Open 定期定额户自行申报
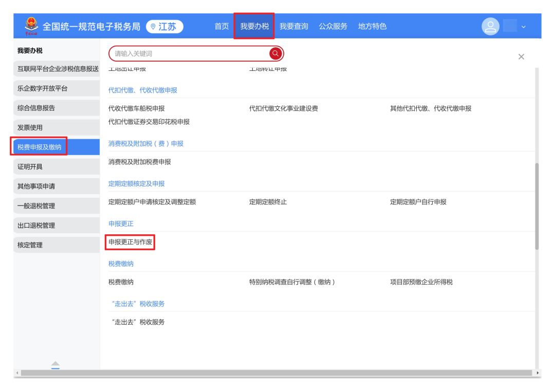The width and height of the screenshot is (555, 392). 418,202
